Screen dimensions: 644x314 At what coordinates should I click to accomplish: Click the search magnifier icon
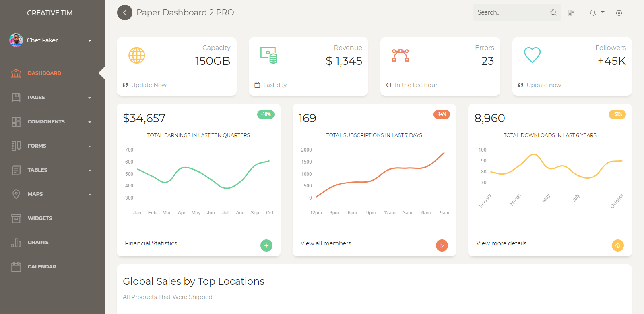(553, 12)
